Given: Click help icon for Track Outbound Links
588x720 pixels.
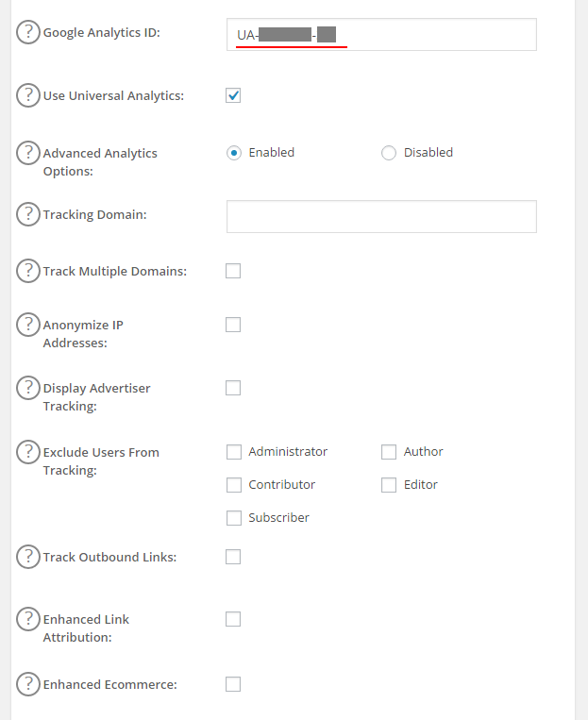Looking at the screenshot, I should [29, 557].
